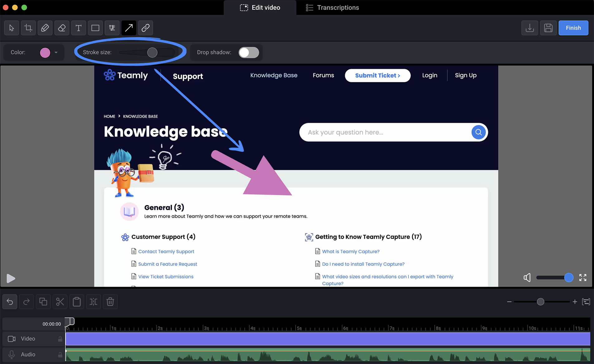Screen dimensions: 594x364
Task: Zoom out the timeline with minus
Action: 509,302
